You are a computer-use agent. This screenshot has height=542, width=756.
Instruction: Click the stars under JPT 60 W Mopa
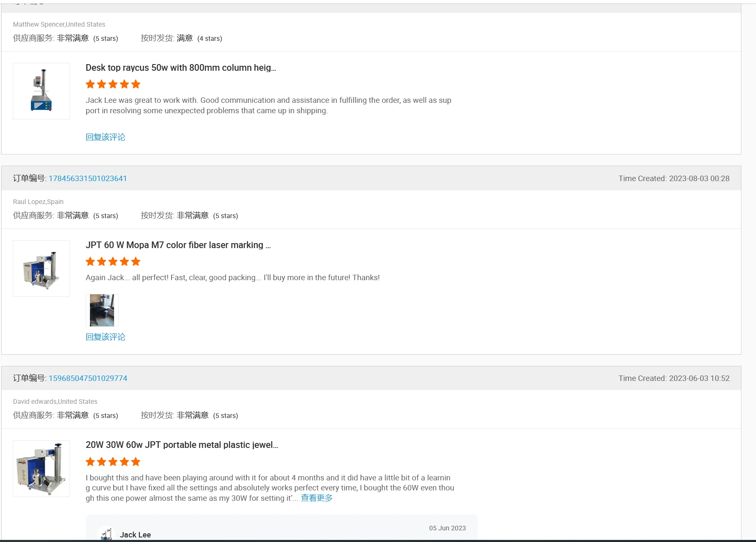[113, 262]
